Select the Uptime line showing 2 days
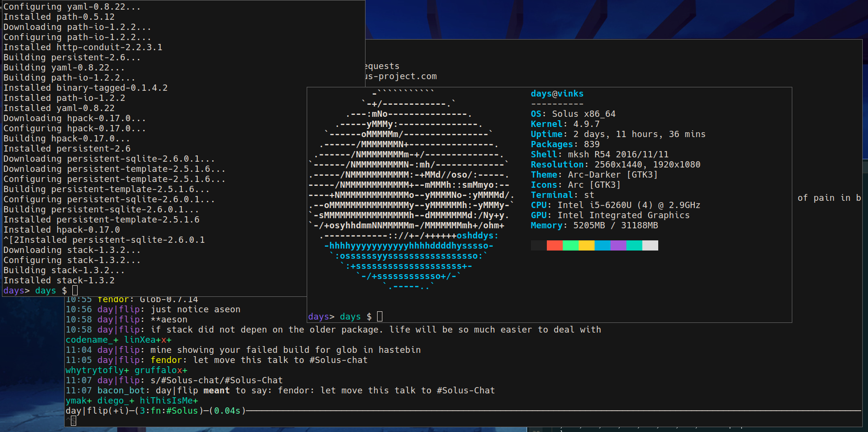Viewport: 868px width, 432px height. tap(618, 134)
